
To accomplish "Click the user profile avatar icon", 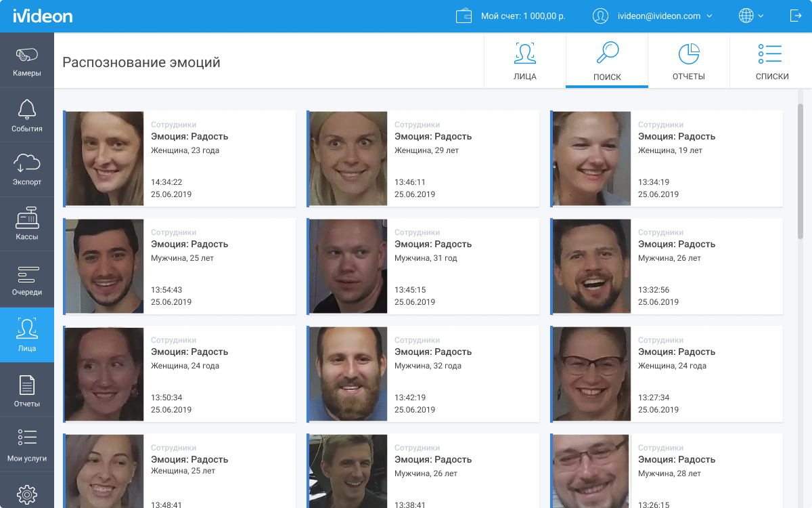I will click(600, 16).
